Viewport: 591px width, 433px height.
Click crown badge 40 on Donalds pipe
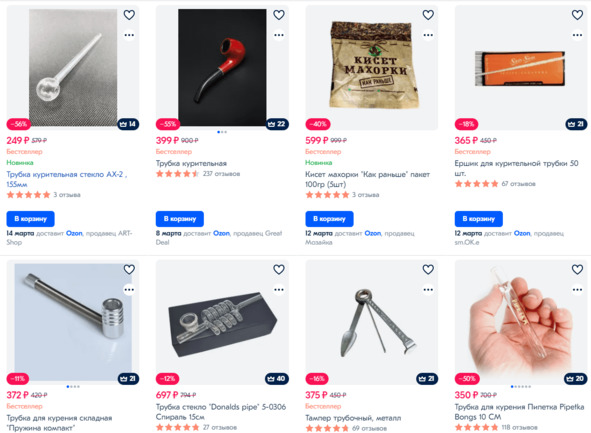[276, 378]
